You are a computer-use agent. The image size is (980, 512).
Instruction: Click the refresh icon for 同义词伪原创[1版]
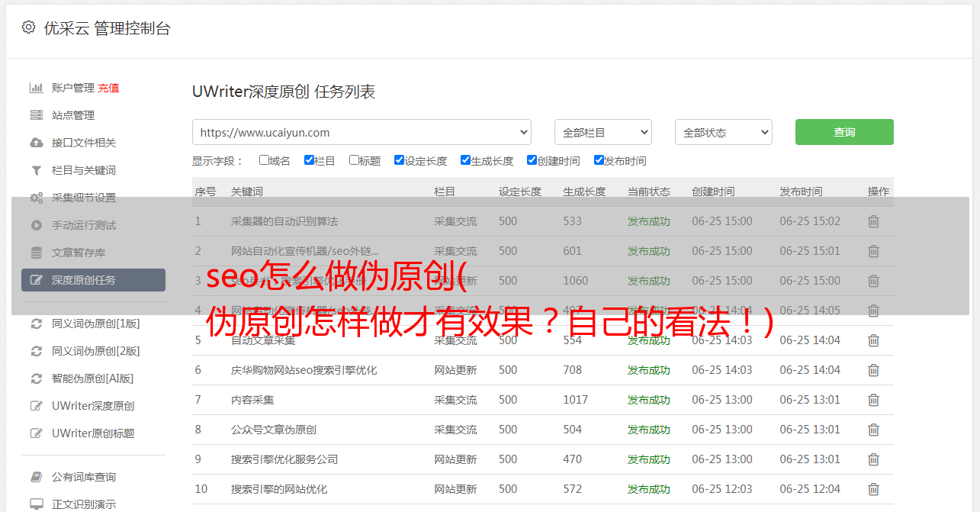(x=36, y=324)
